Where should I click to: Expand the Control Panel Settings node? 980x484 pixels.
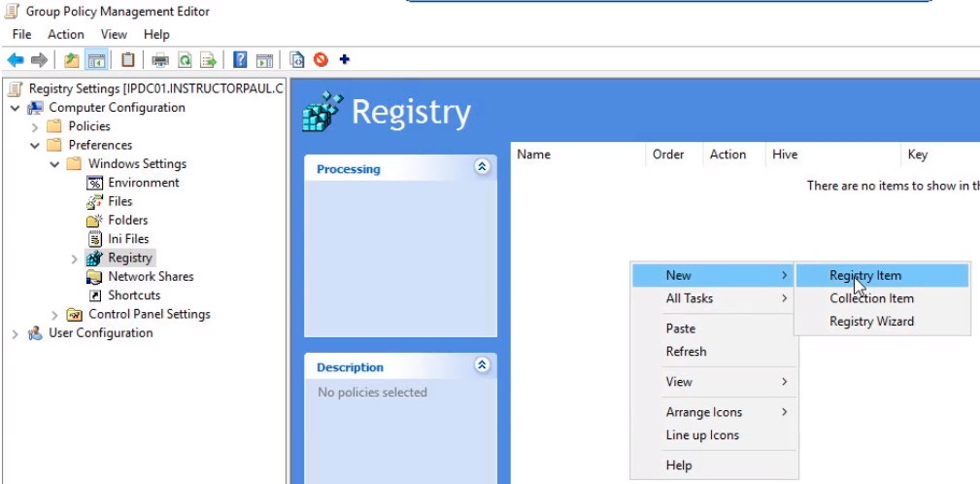coord(55,315)
